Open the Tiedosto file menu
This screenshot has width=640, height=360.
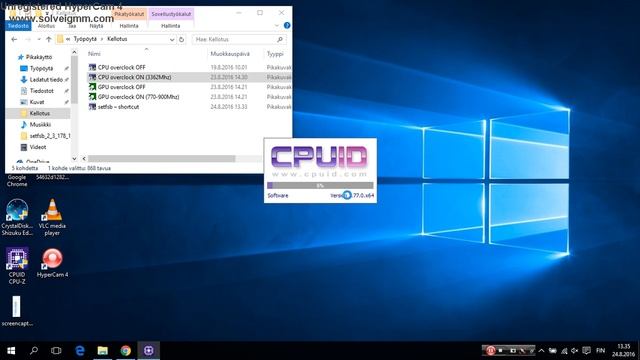[x=18, y=26]
